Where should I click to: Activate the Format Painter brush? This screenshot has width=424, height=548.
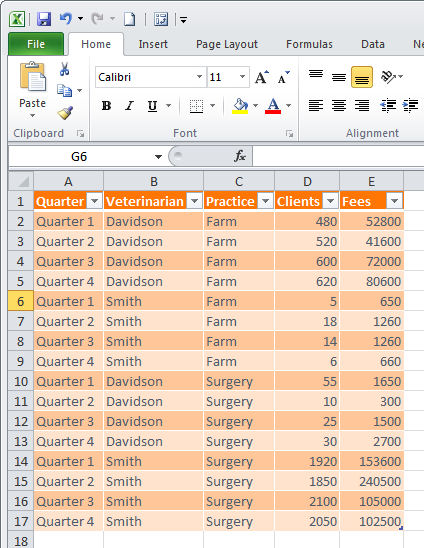[65, 113]
